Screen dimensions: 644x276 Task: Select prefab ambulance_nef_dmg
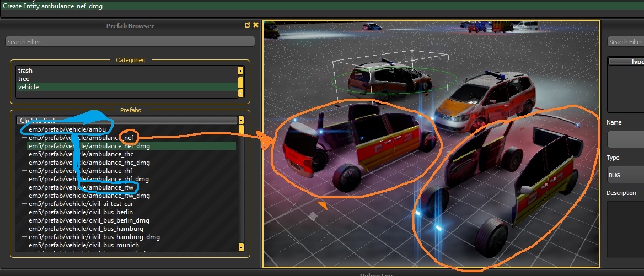pos(131,146)
